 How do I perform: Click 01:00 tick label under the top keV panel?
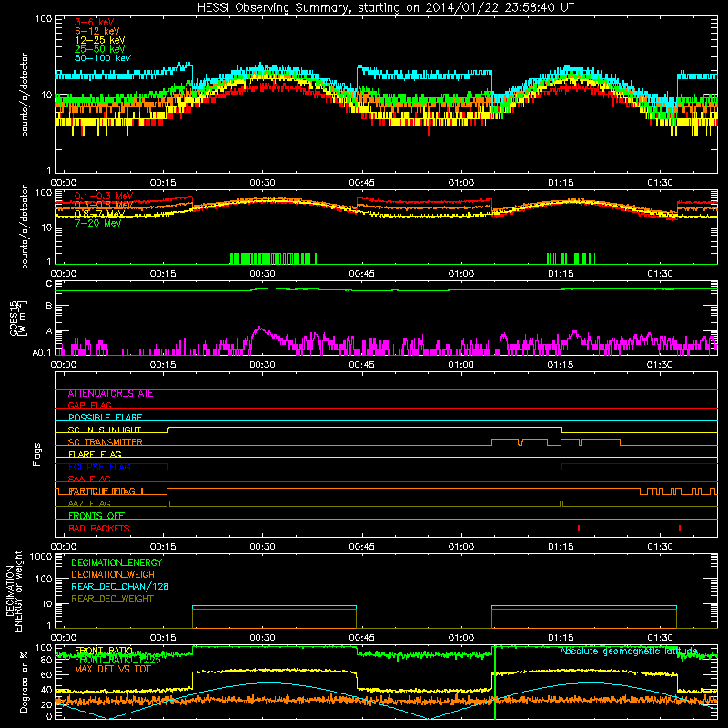[461, 183]
